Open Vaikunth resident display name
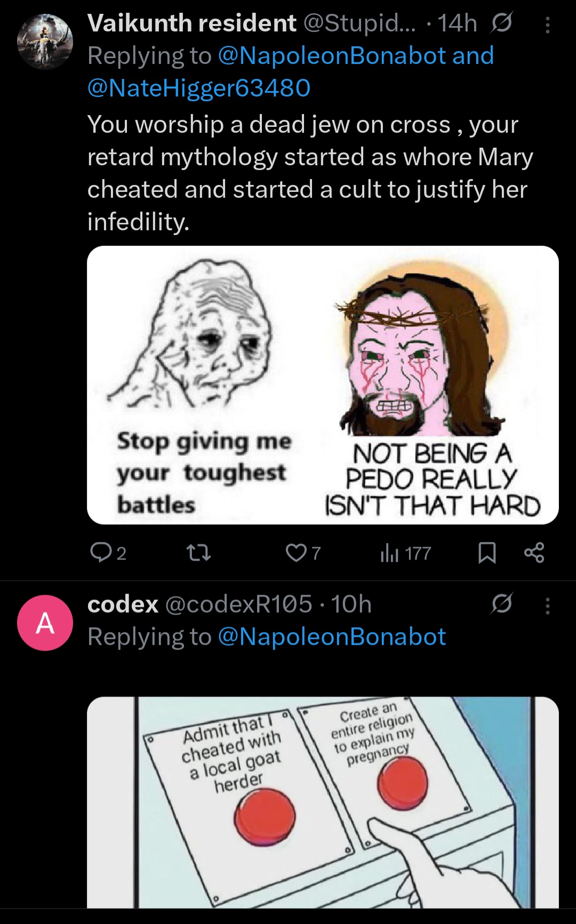The height and width of the screenshot is (924, 576). click(191, 23)
